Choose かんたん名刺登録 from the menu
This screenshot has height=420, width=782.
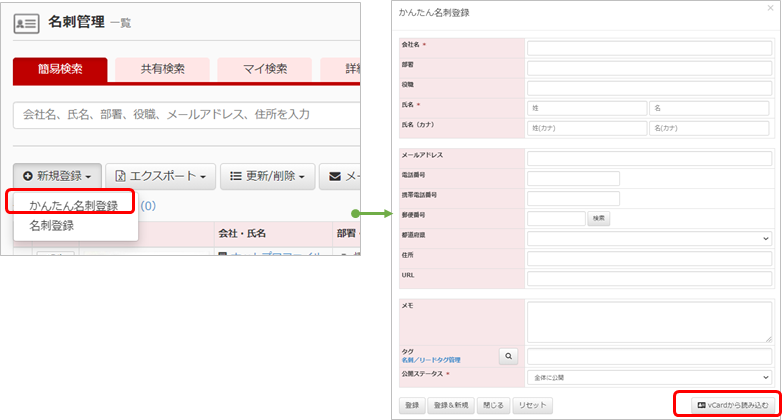[x=74, y=205]
